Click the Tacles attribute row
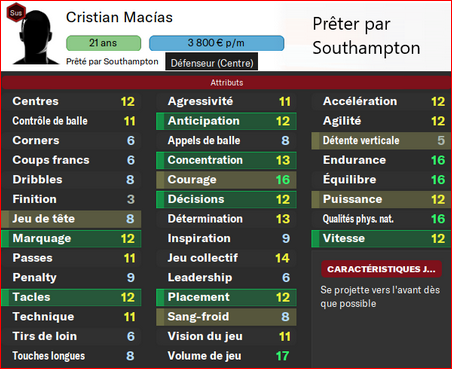This screenshot has width=452, height=369. tap(71, 297)
